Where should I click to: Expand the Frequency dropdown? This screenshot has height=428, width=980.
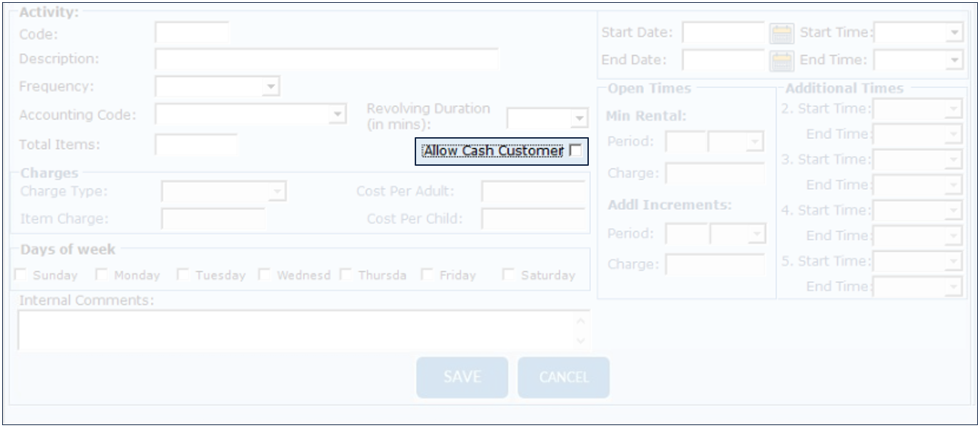(271, 87)
